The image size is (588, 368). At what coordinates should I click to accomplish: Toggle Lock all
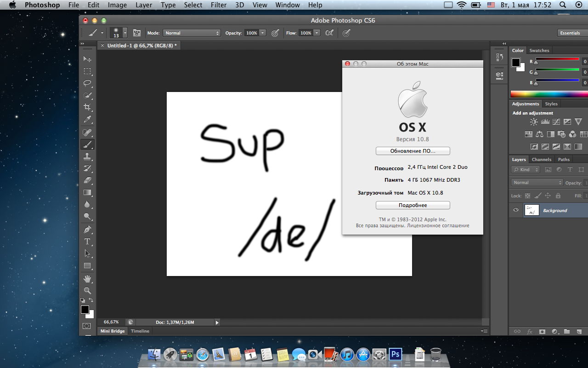coord(558,195)
